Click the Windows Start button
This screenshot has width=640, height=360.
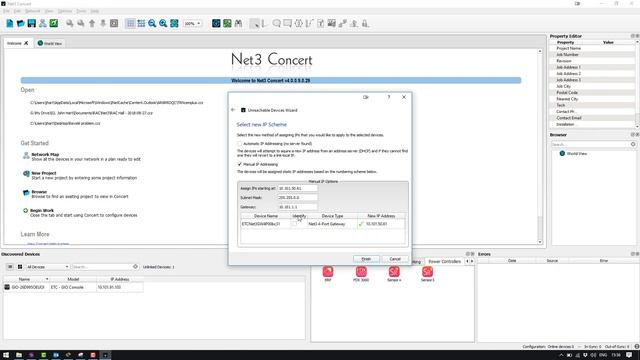[6, 355]
